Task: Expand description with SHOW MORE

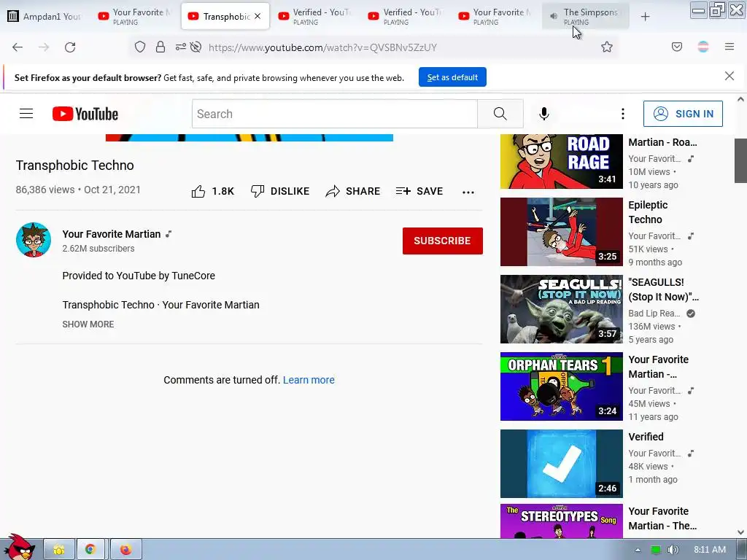Action: [88, 324]
